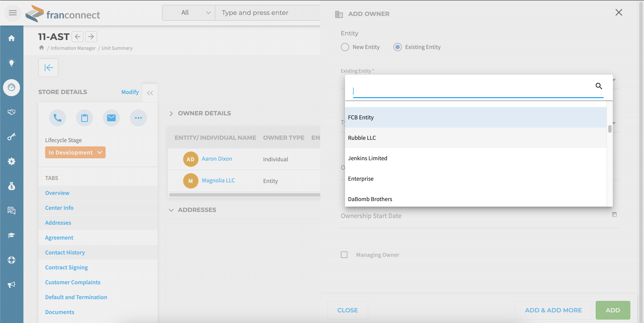Screen dimensions: 644x323
Task: Choose FCB Entity from the list
Action: pos(476,117)
